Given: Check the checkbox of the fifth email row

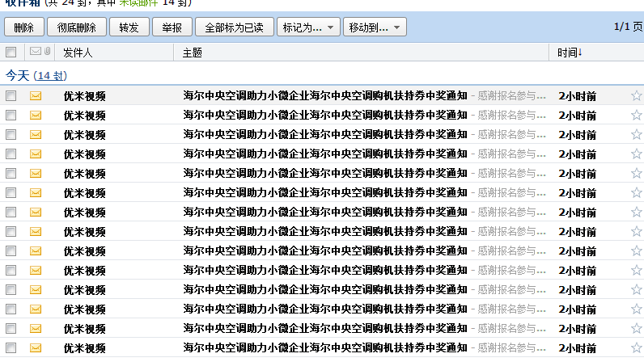Looking at the screenshot, I should pos(11,173).
